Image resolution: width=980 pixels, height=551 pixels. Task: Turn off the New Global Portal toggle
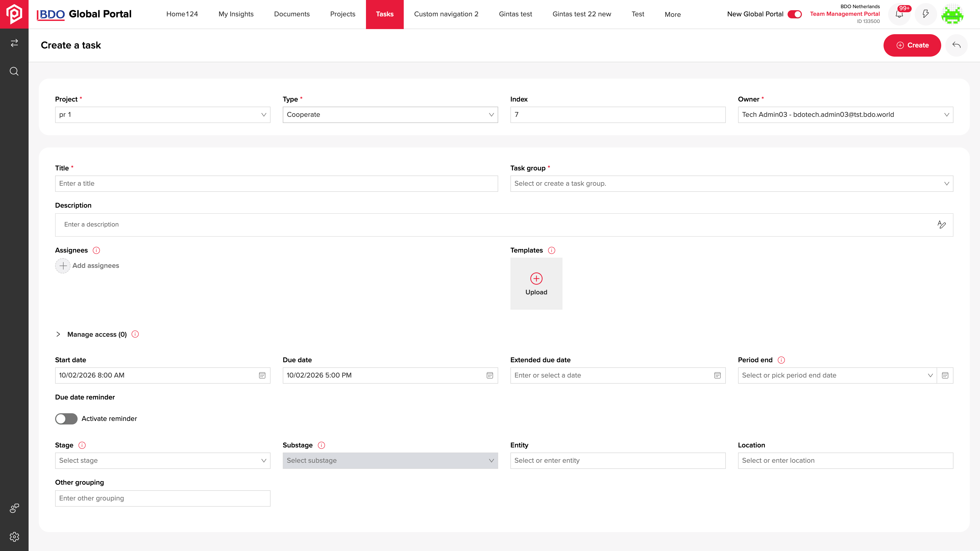tap(794, 14)
